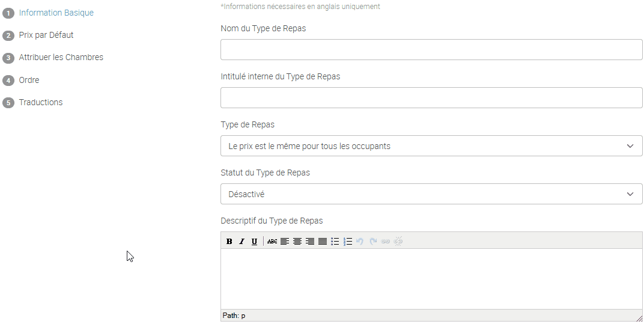This screenshot has width=644, height=333.
Task: Align description text to the right
Action: point(310,242)
